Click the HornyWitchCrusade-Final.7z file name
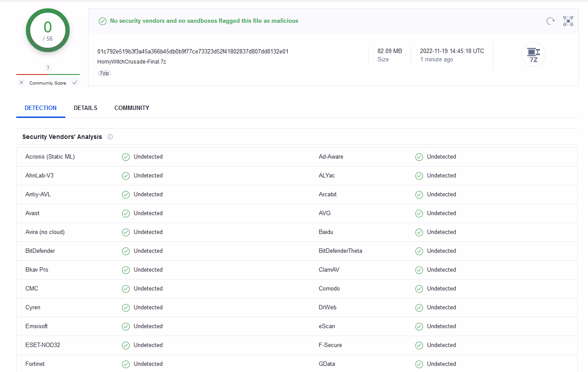Screen dimensions: 588x372 (x=132, y=62)
